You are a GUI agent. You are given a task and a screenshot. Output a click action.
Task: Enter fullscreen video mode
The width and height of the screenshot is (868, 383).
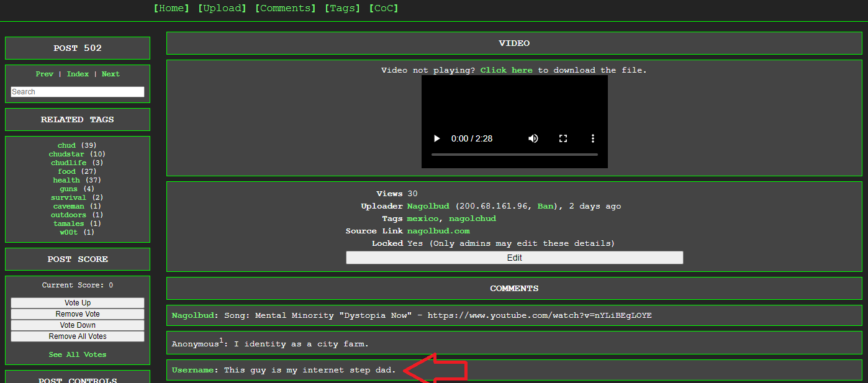(563, 138)
